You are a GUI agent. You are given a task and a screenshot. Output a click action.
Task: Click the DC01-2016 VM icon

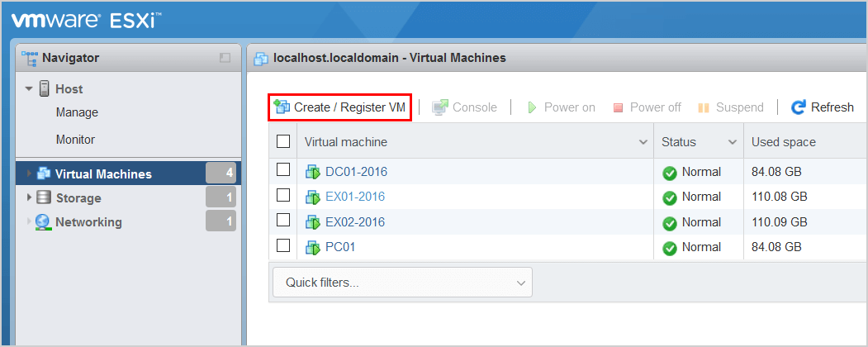[x=313, y=173]
